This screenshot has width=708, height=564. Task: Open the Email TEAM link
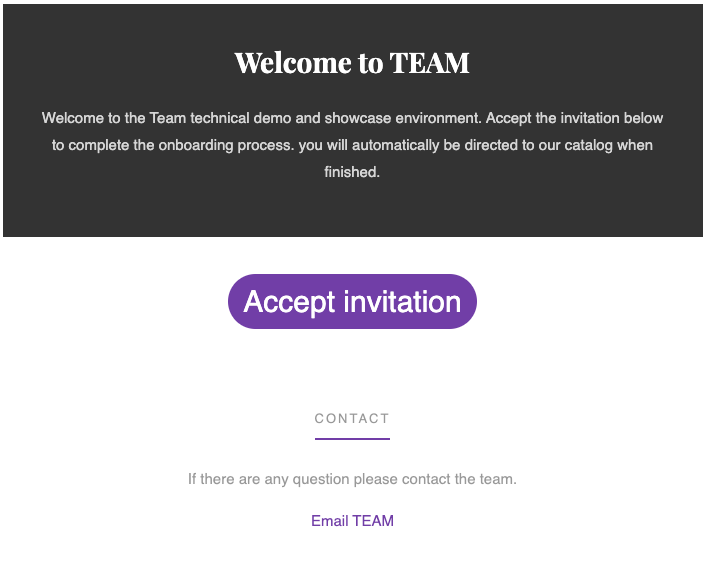tap(352, 521)
